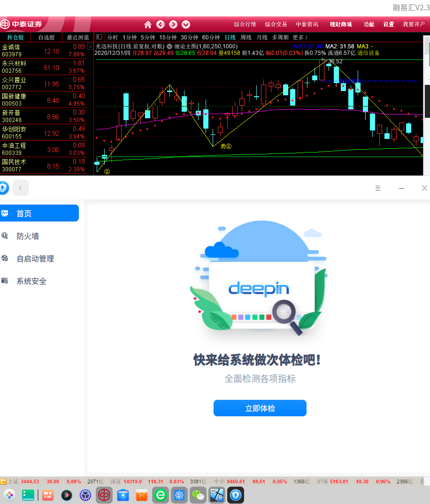
Task: Click the 沪深 5163.01 index value
Action: pos(339,481)
